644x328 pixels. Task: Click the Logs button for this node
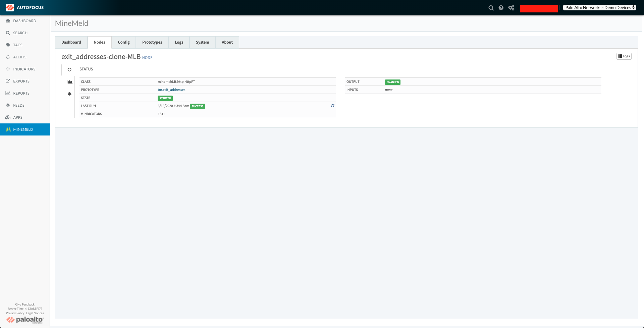click(x=624, y=56)
